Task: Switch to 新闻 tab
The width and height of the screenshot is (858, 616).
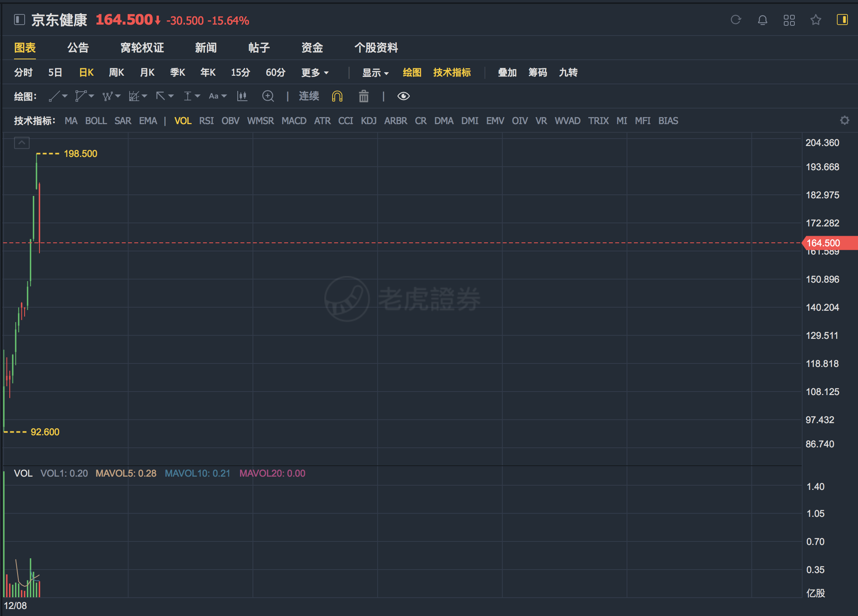Action: [x=206, y=48]
